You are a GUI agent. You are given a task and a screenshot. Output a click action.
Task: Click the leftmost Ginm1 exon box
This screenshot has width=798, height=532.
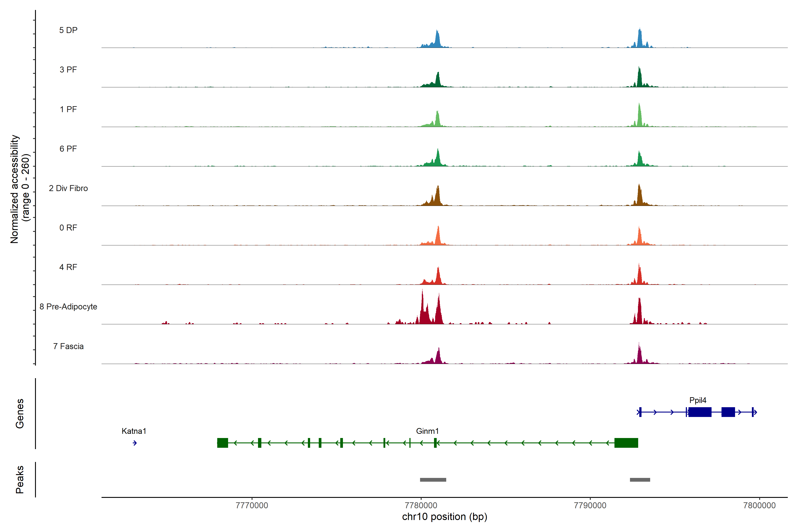pyautogui.click(x=223, y=443)
